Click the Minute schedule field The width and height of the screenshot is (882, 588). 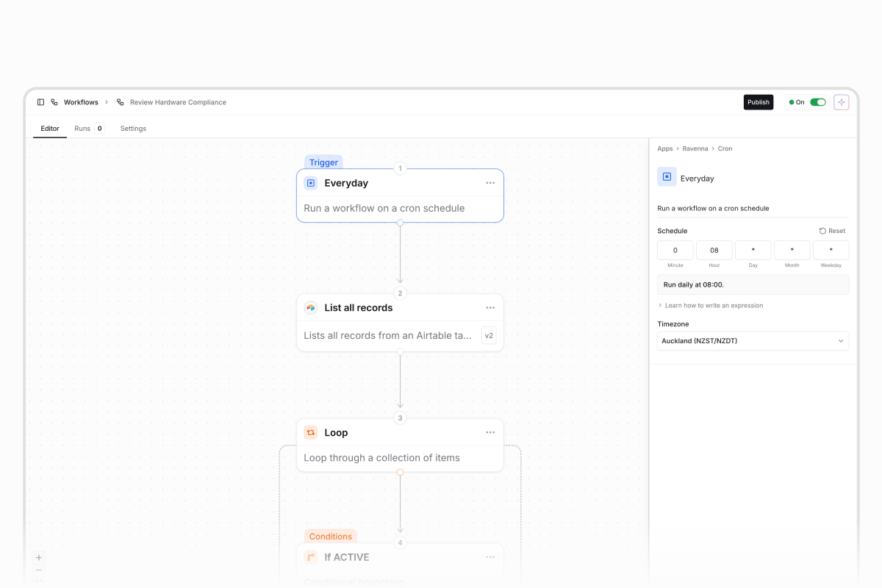[675, 250]
